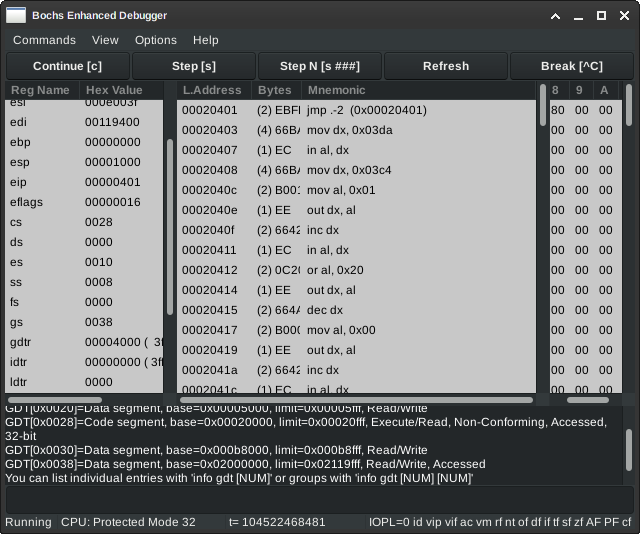
Task: Open the Options menu
Action: pos(156,40)
